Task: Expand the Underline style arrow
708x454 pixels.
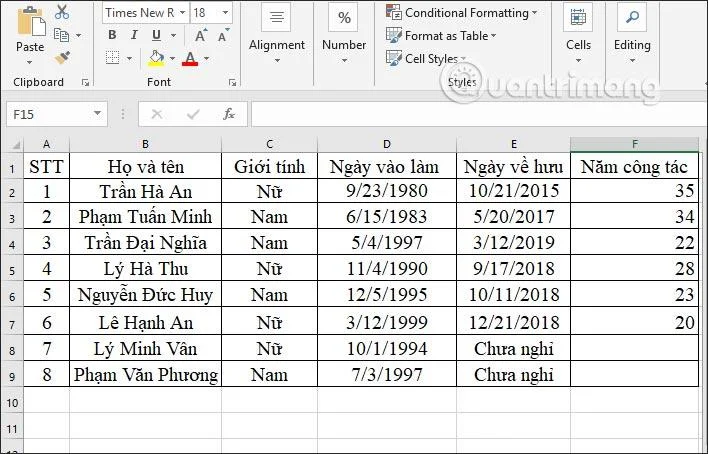Action: [x=173, y=35]
